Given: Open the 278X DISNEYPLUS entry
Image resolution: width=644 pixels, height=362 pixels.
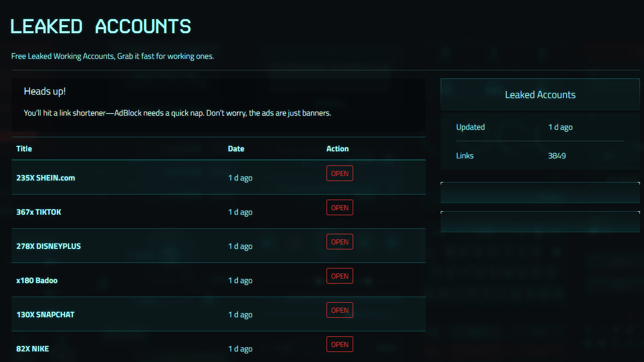Looking at the screenshot, I should tap(49, 246).
